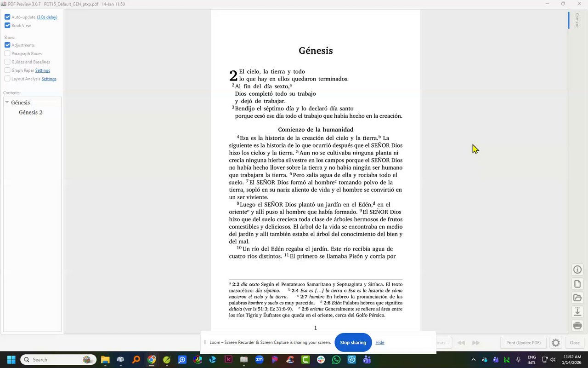Click the heading Comienzo de la humanidad

(316, 130)
